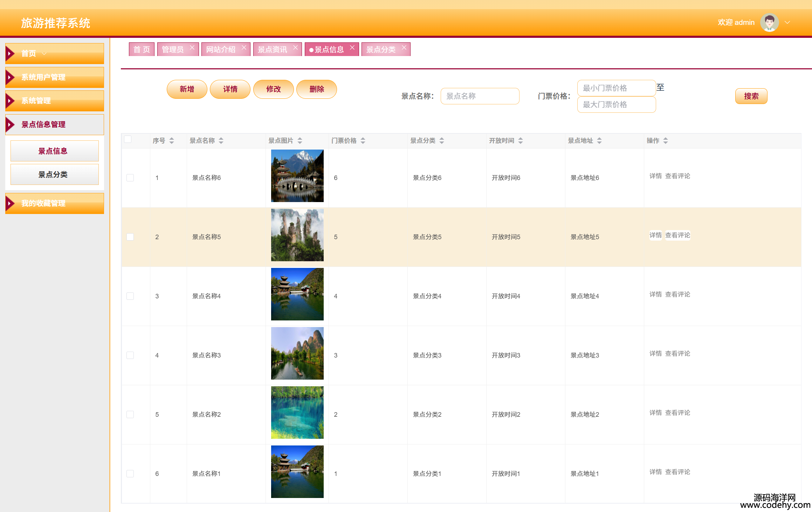The height and width of the screenshot is (512, 812).
Task: Close the 网站介绍 tab with its X icon
Action: pos(244,48)
